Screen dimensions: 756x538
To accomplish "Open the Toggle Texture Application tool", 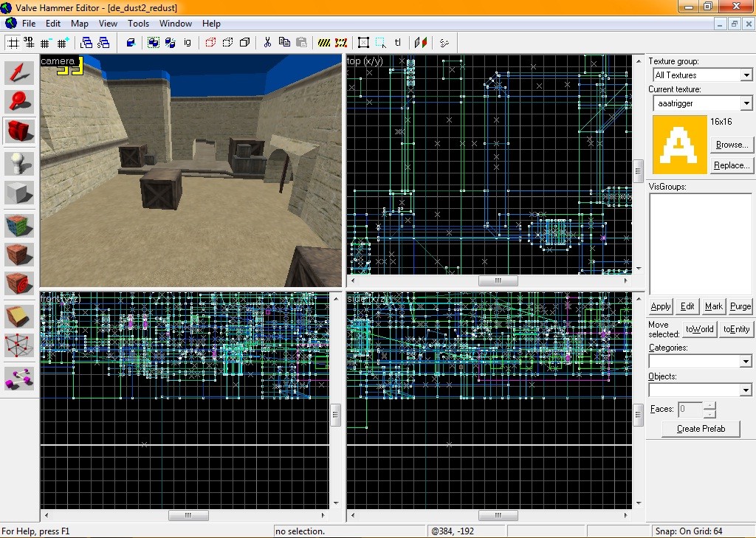I will point(20,224).
